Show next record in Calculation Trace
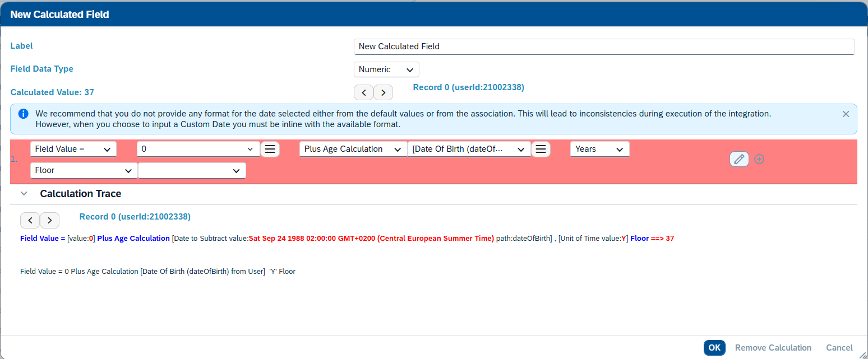Screen dimensions: 868x359 pos(49,221)
